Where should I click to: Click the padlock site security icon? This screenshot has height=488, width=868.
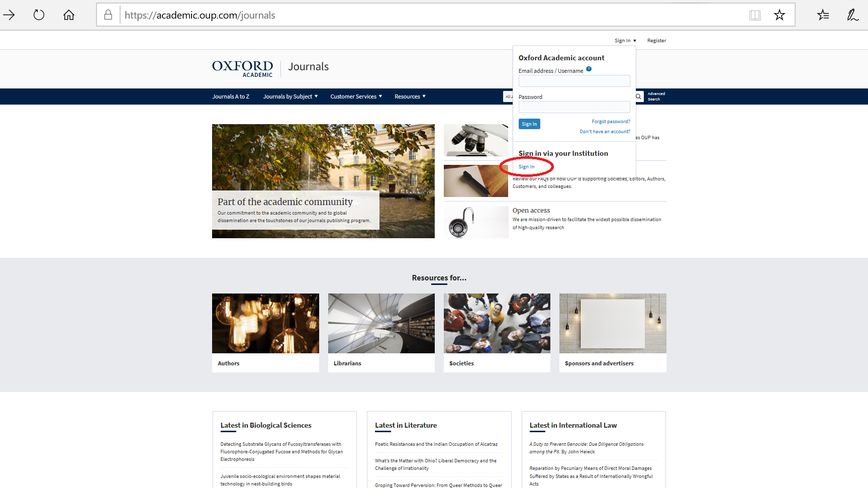click(x=108, y=15)
